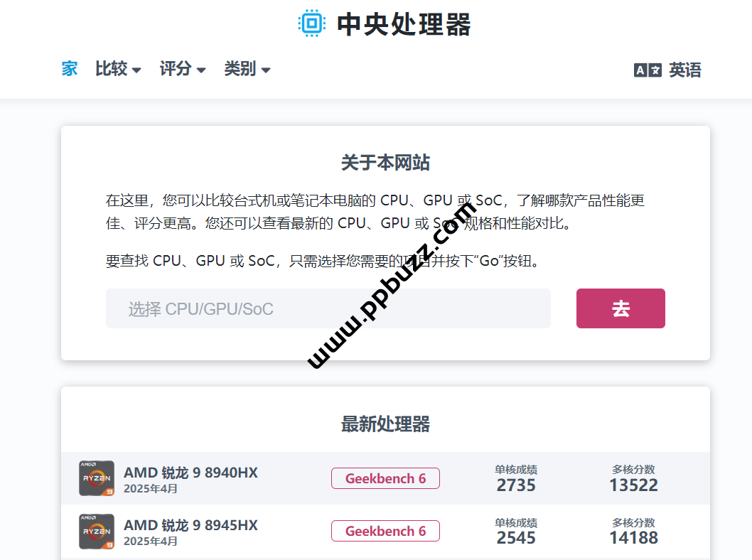Expand the 评分 dropdown menu
The width and height of the screenshot is (752, 560).
point(183,68)
